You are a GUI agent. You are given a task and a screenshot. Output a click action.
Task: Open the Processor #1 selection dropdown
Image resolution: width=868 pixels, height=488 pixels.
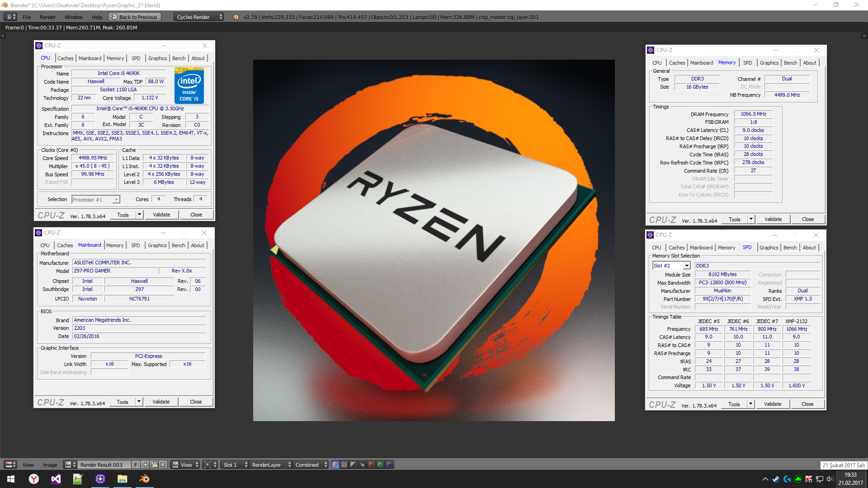point(95,199)
